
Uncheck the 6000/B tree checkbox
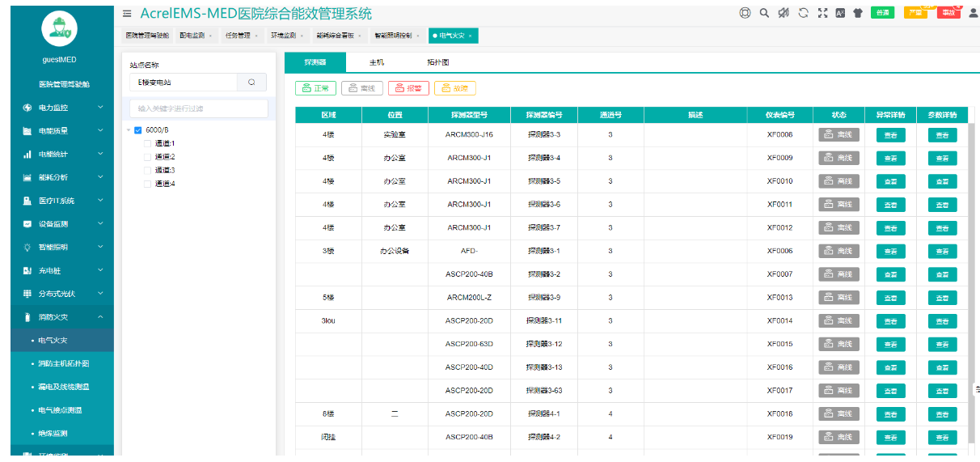[x=137, y=130]
